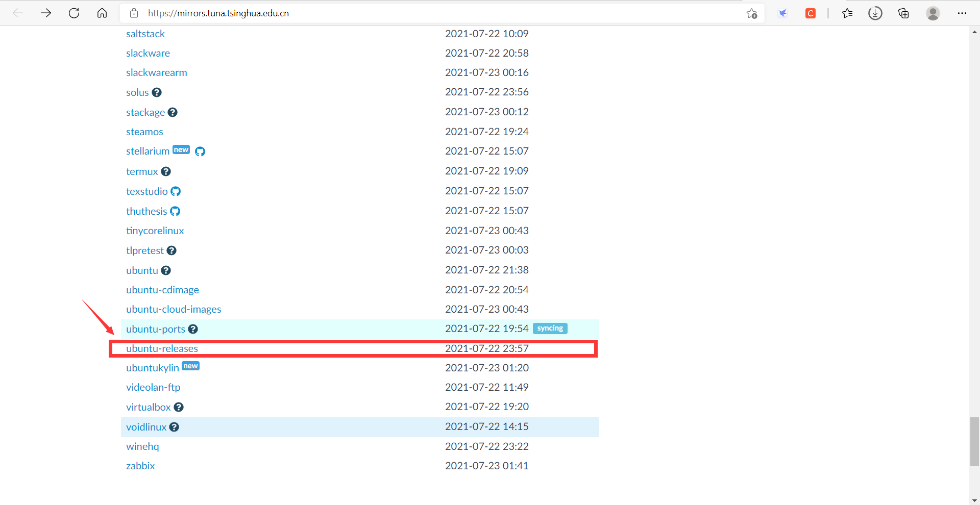Open the favorites list icon
Viewport: 980px width, 505px height.
[847, 13]
